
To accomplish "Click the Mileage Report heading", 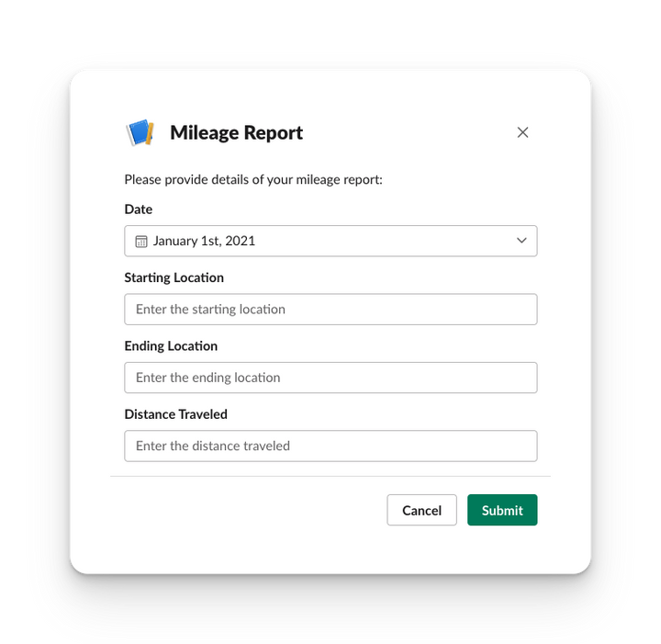I will (236, 133).
